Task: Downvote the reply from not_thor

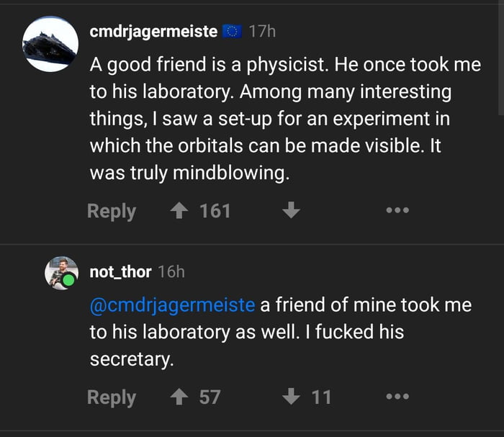Action: click(289, 397)
